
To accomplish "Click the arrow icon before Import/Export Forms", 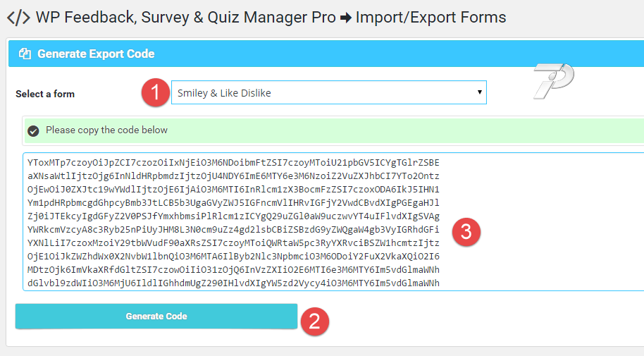I will [x=346, y=18].
